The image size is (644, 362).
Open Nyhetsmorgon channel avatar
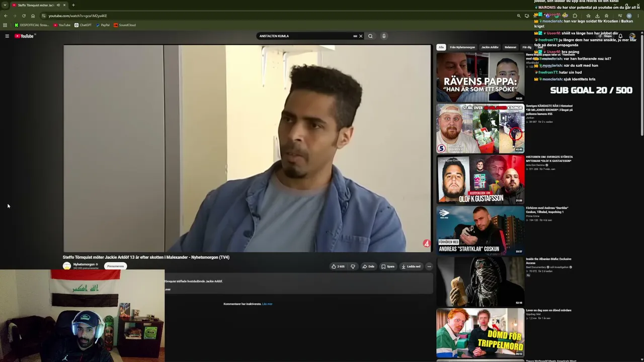coord(67,266)
